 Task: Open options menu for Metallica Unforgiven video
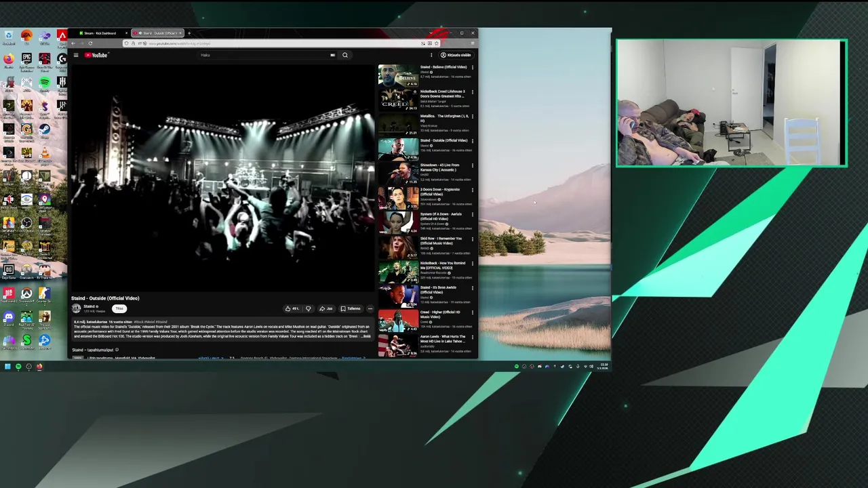point(473,117)
